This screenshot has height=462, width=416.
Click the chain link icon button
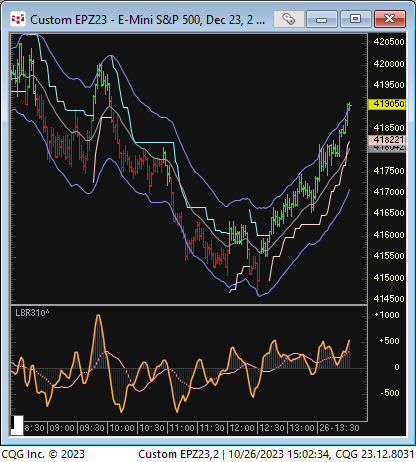pos(289,19)
